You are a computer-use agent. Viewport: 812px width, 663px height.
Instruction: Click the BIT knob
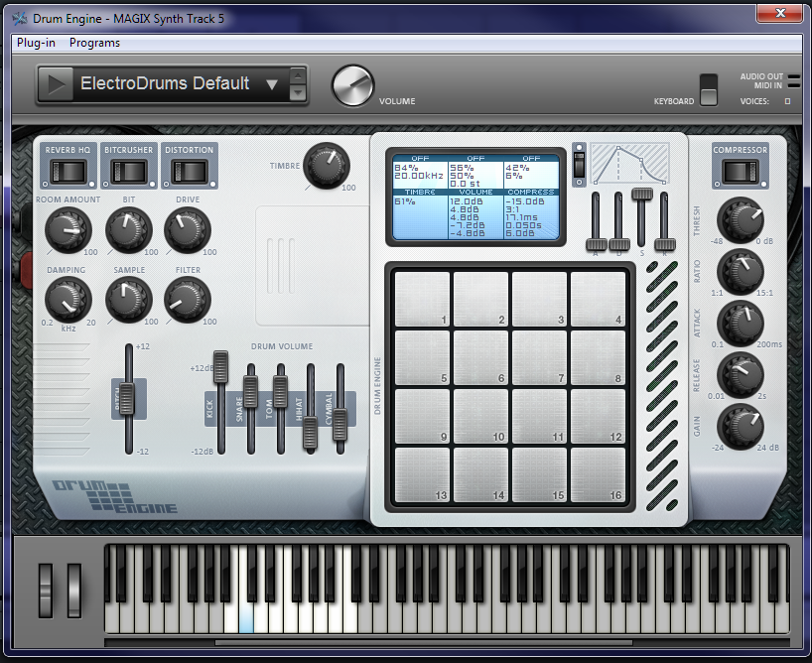[128, 230]
